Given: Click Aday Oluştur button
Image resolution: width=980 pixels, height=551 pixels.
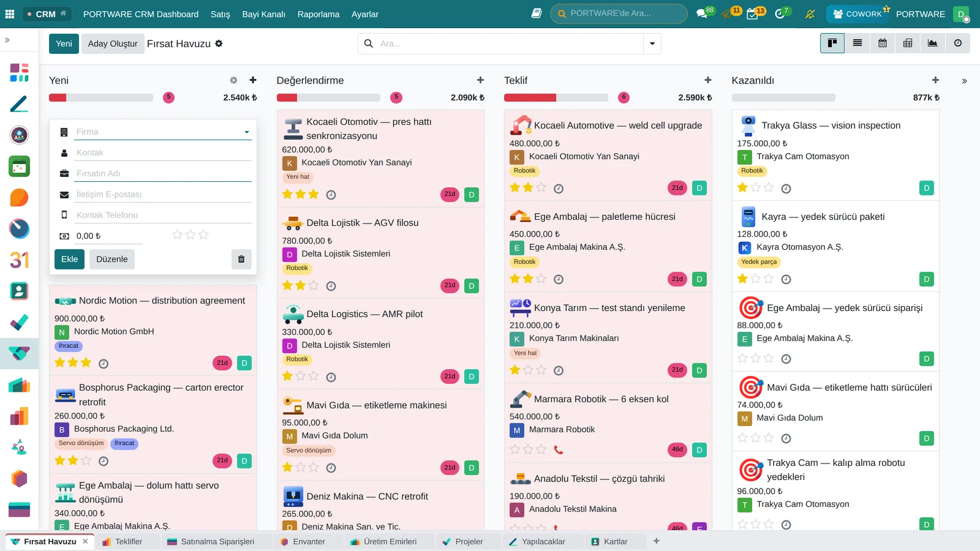Looking at the screenshot, I should [x=113, y=43].
